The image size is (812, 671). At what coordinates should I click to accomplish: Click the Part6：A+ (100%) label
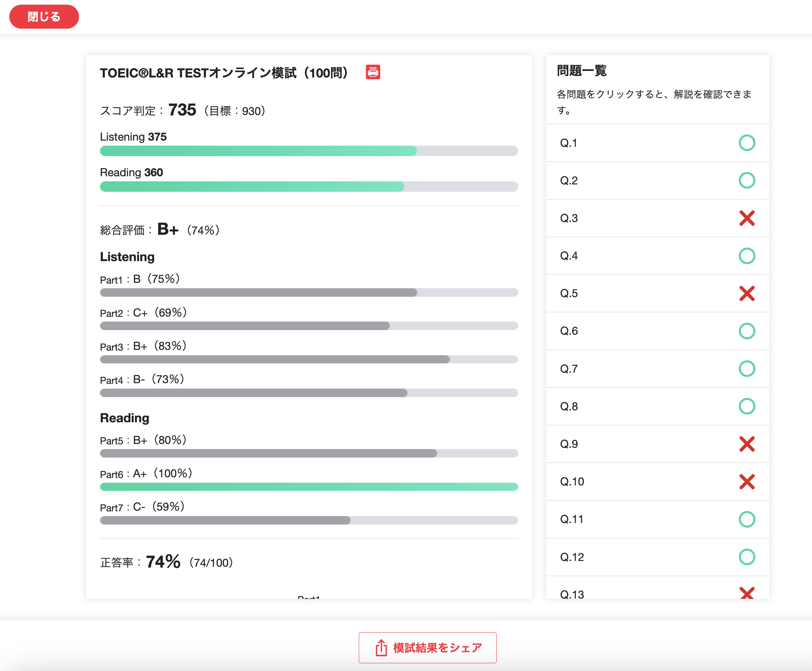[x=146, y=473]
